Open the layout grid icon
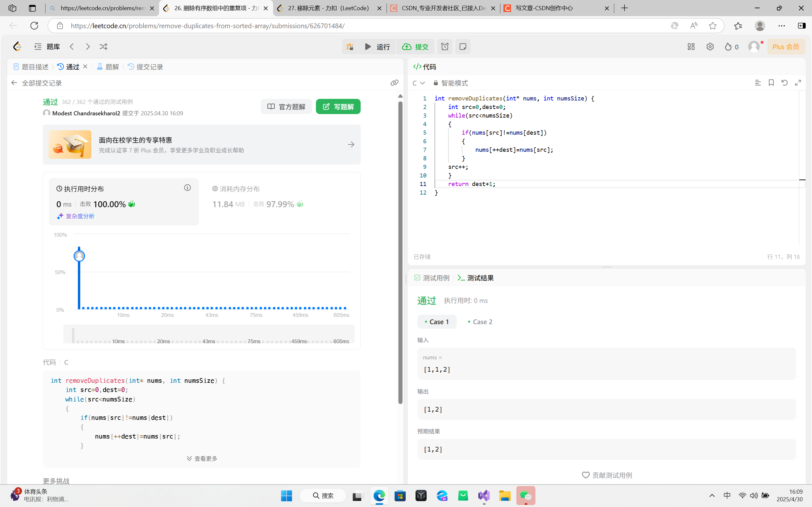This screenshot has height=507, width=812. (x=691, y=47)
